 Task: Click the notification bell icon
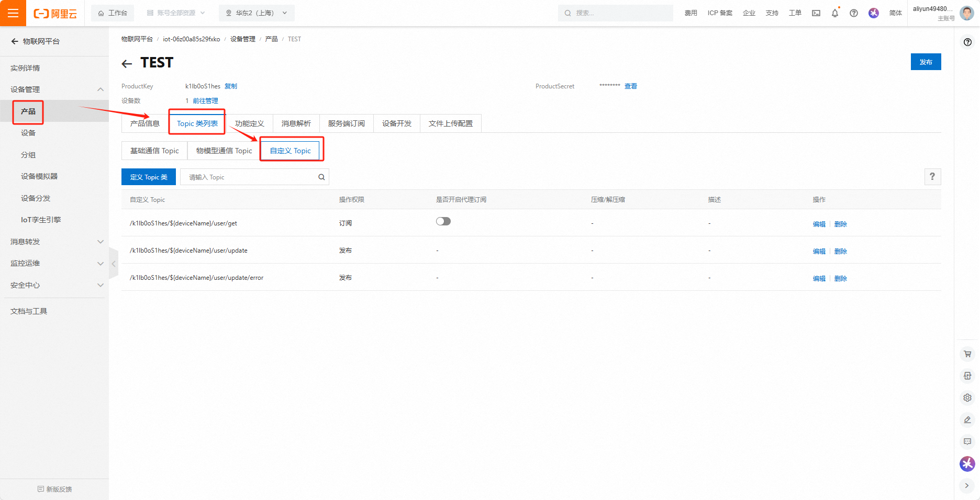click(835, 13)
